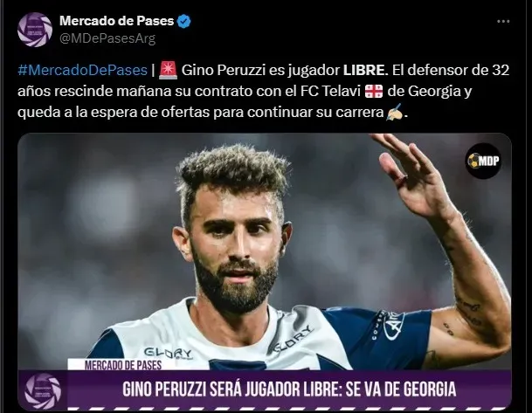532x413 pixels.
Task: Click the 'FC Telavi' text in tweet
Action: (330, 91)
